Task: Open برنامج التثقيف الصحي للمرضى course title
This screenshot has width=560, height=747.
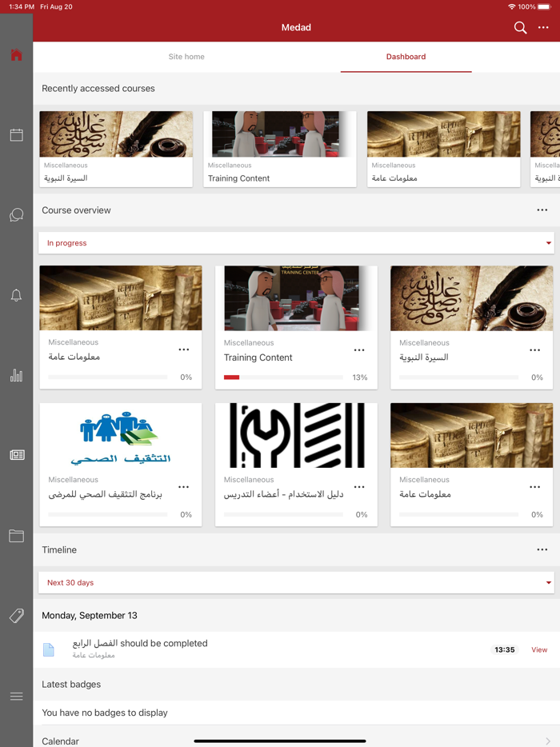Action: (105, 494)
